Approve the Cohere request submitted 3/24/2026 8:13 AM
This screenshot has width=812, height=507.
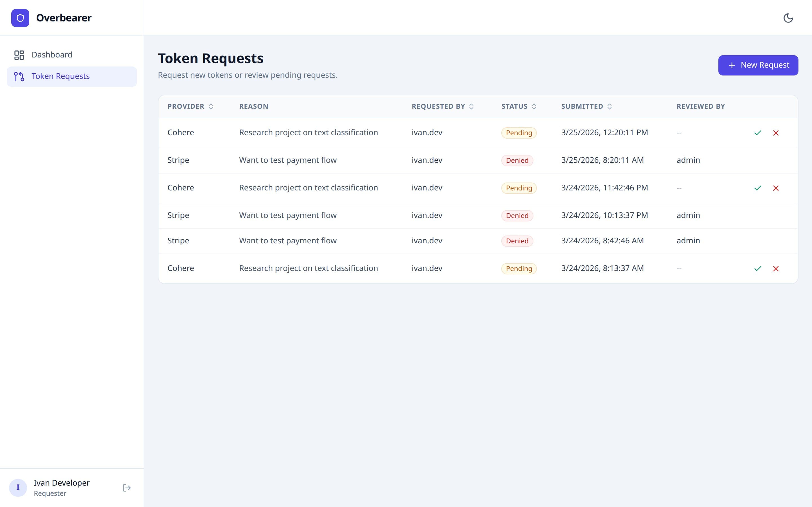(757, 269)
